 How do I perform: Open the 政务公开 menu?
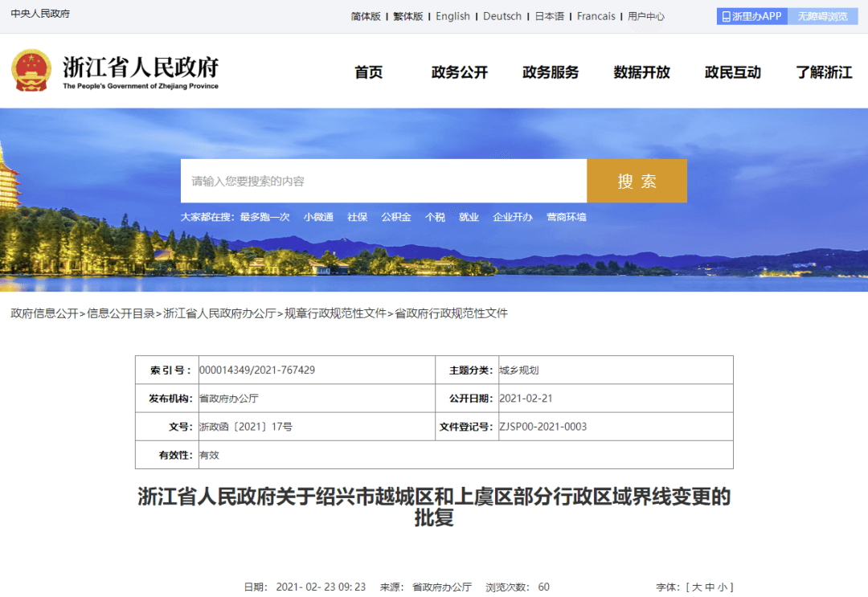point(459,72)
